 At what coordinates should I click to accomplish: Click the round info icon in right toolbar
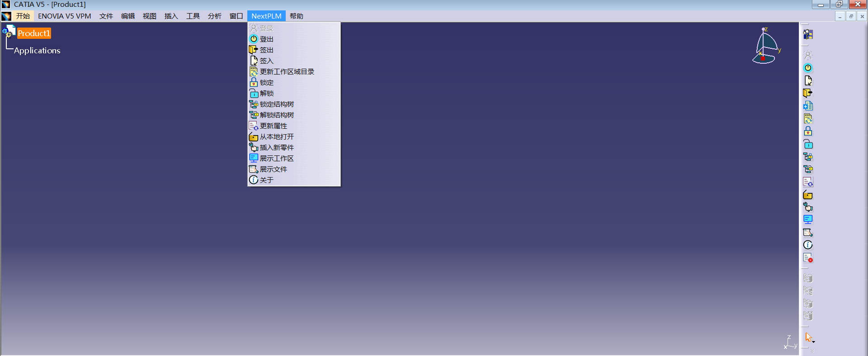[x=808, y=245]
